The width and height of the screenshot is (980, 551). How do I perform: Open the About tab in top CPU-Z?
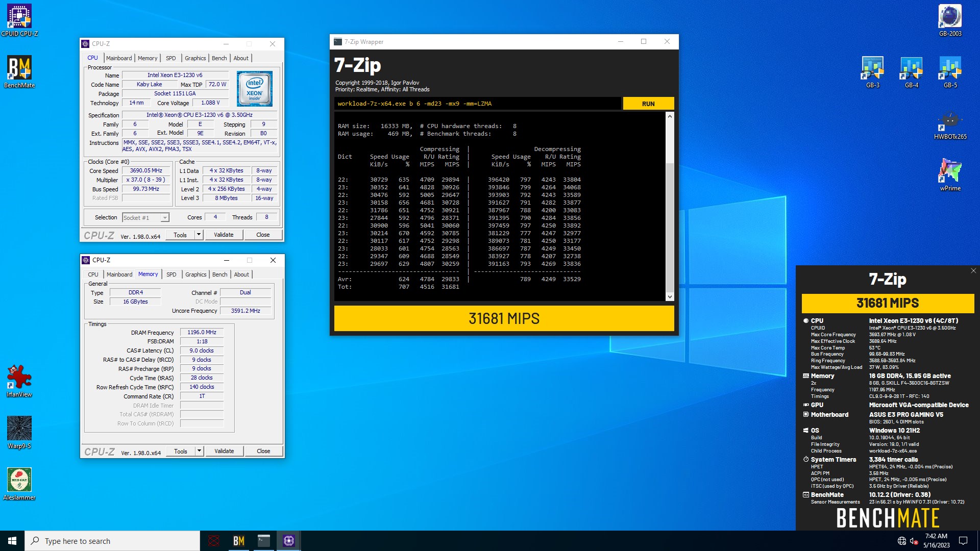coord(241,58)
